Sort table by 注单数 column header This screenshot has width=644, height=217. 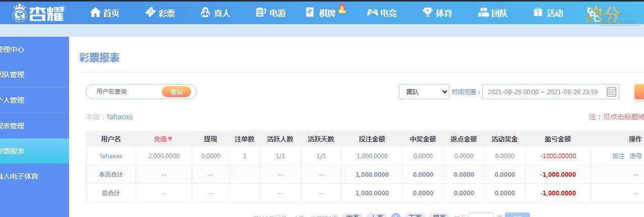[x=245, y=139]
